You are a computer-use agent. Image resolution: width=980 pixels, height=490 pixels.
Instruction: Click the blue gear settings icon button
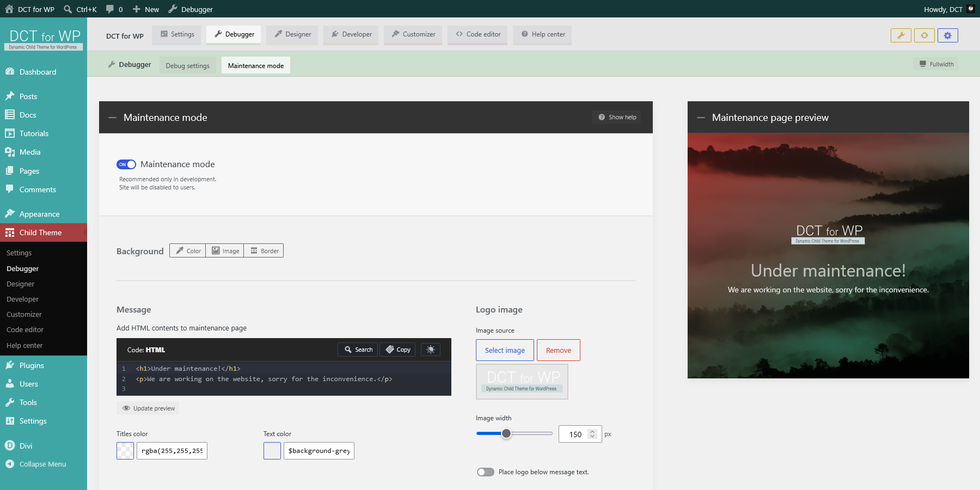(948, 35)
